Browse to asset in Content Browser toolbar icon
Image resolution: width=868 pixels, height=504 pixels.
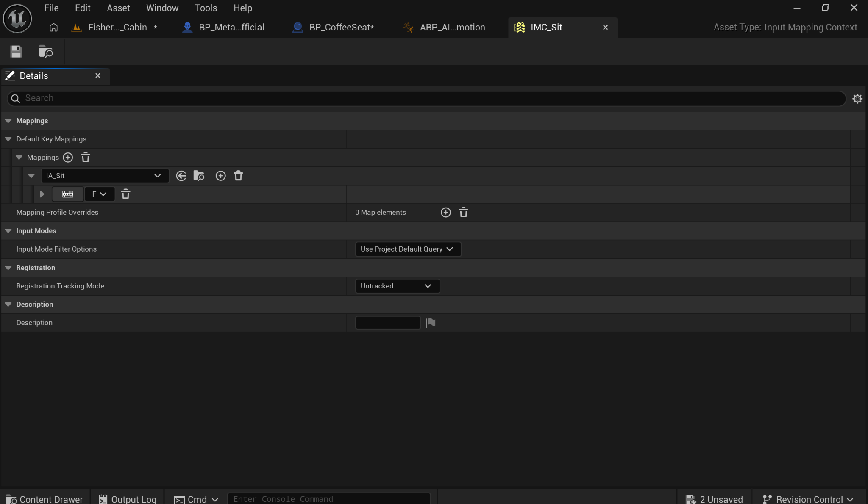point(46,52)
